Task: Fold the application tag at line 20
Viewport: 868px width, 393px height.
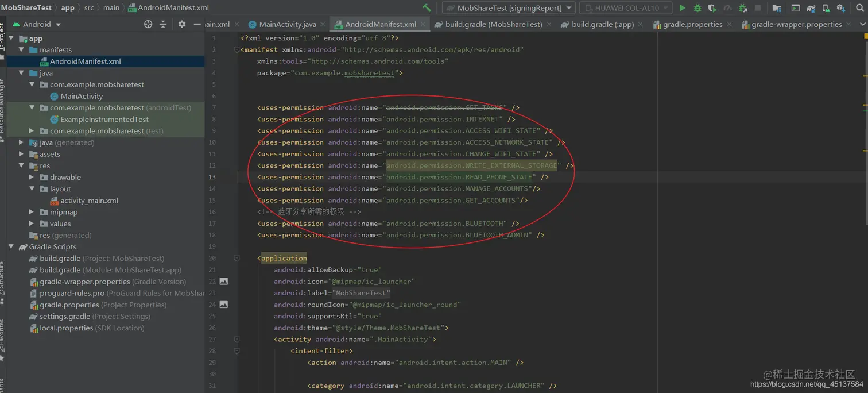Action: [x=237, y=259]
